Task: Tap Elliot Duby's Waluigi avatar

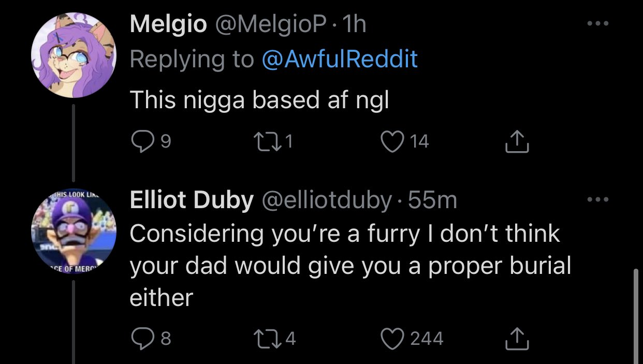Action: point(72,231)
